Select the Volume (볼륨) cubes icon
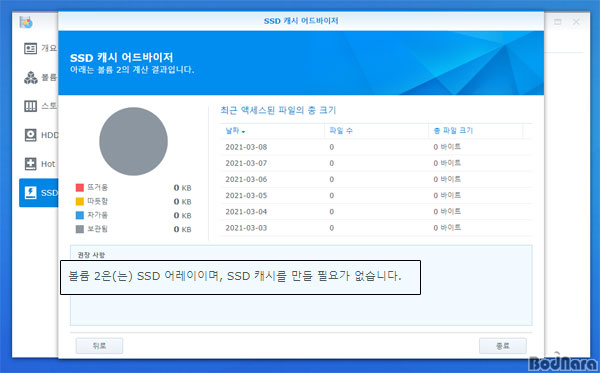The width and height of the screenshot is (600, 373). coord(31,77)
